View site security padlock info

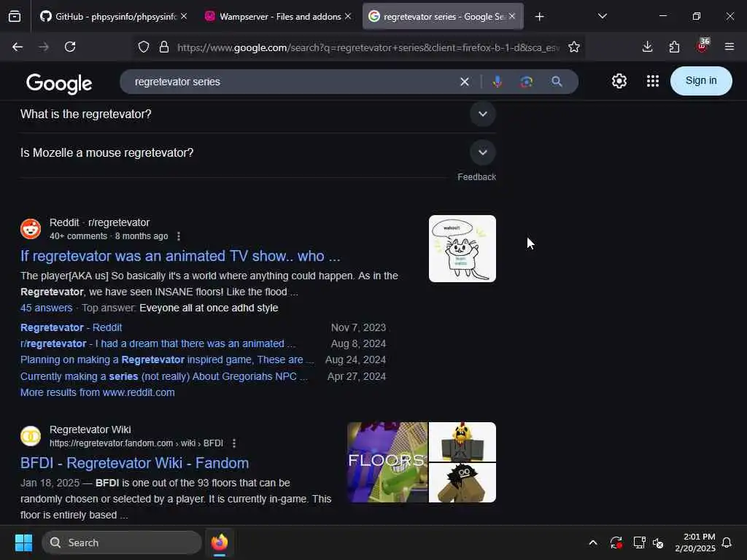tap(164, 47)
